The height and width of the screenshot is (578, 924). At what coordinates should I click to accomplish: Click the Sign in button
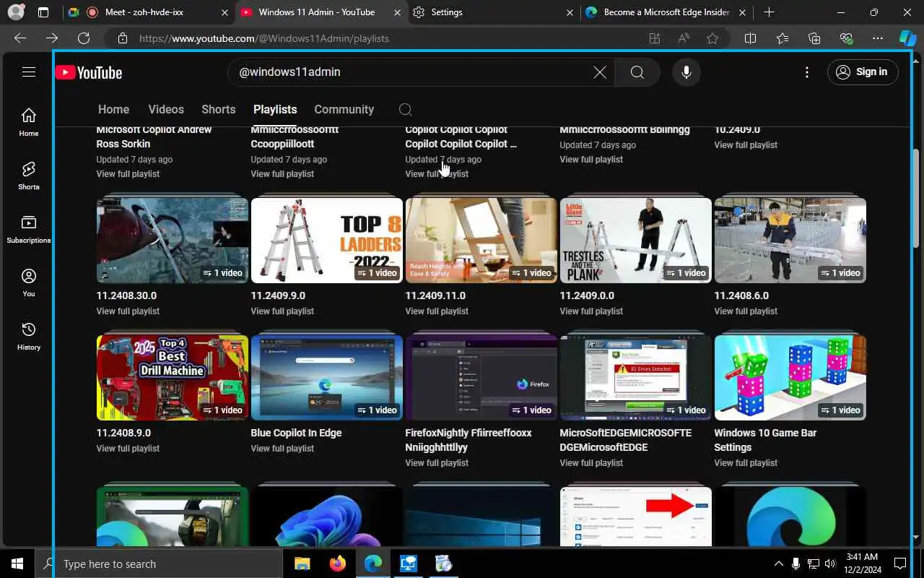tap(863, 72)
